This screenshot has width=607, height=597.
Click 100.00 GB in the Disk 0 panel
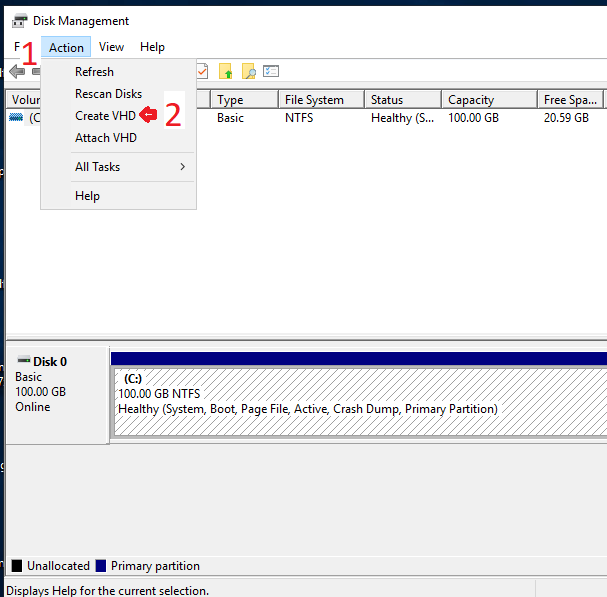point(41,392)
